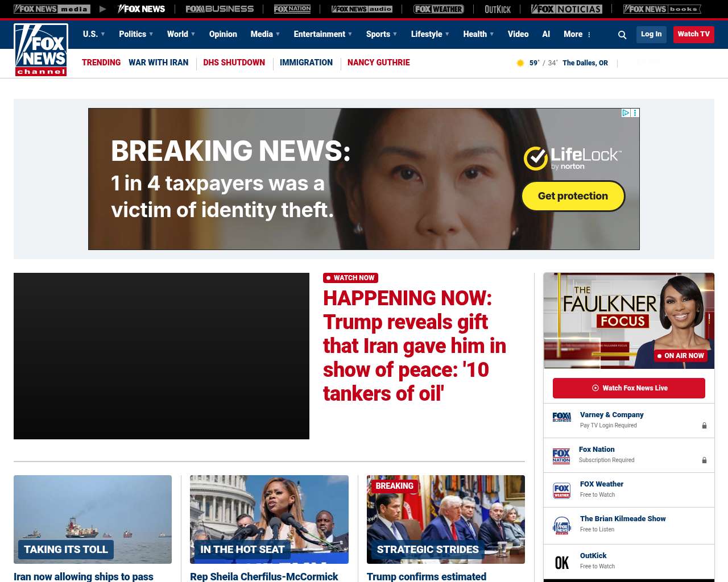Go to the AI section
The height and width of the screenshot is (582, 728).
[546, 34]
